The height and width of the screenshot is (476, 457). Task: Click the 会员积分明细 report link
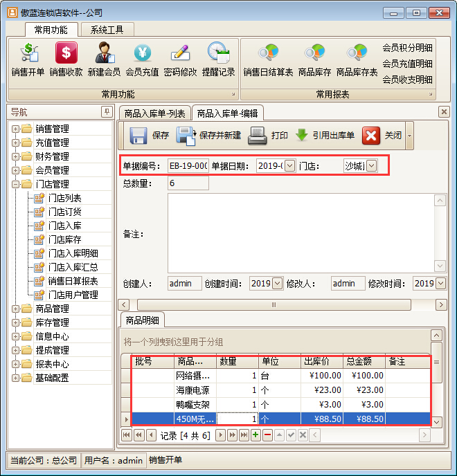(407, 48)
